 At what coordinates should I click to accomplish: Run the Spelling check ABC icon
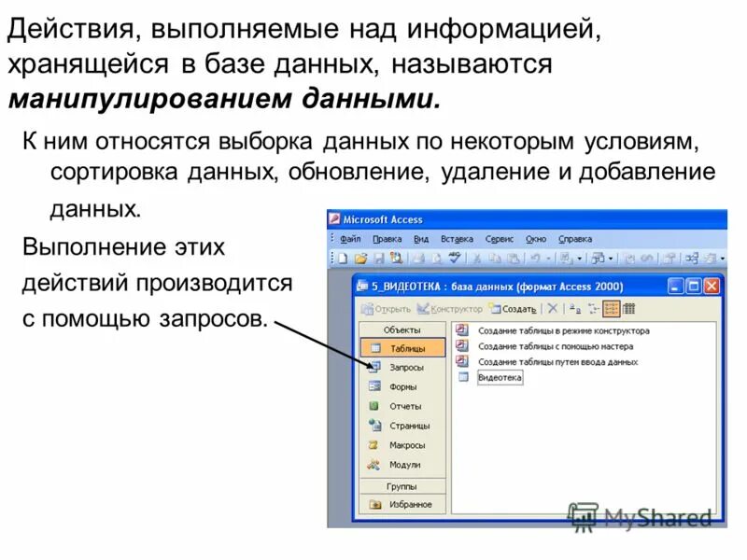point(455,259)
